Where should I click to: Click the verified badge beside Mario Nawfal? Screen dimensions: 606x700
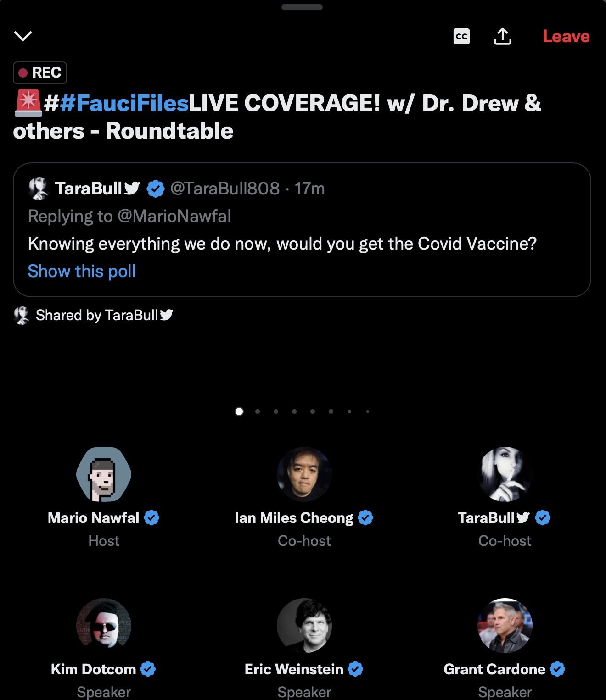[x=151, y=518]
